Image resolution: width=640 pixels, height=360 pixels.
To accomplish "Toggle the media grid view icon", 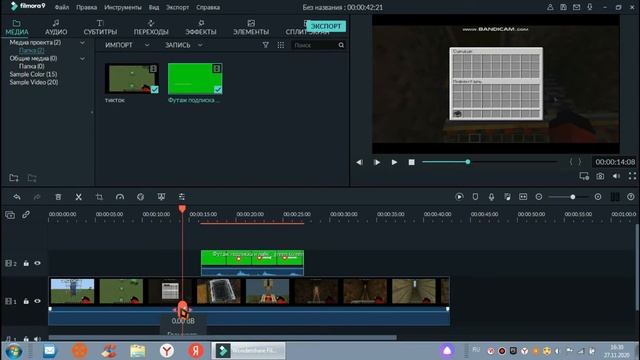I will click(281, 45).
